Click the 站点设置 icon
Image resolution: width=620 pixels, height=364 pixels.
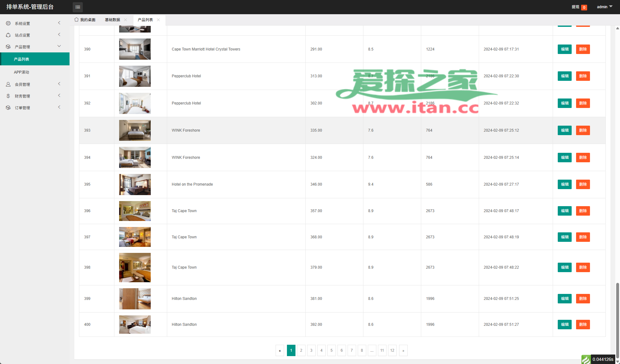coord(8,35)
